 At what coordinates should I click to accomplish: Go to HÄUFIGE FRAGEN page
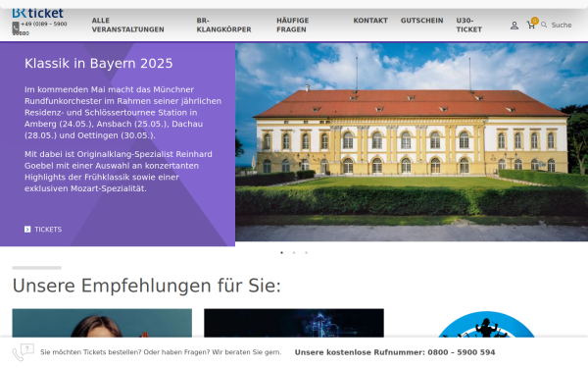click(292, 25)
